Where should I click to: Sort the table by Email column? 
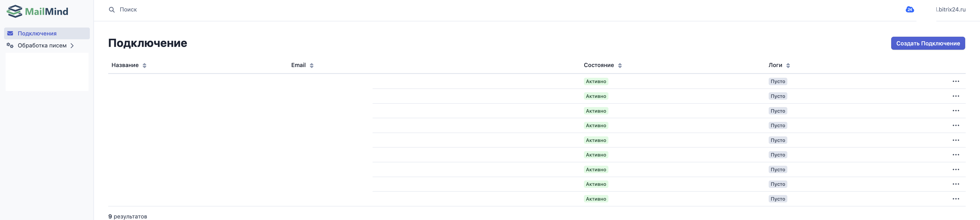point(311,65)
